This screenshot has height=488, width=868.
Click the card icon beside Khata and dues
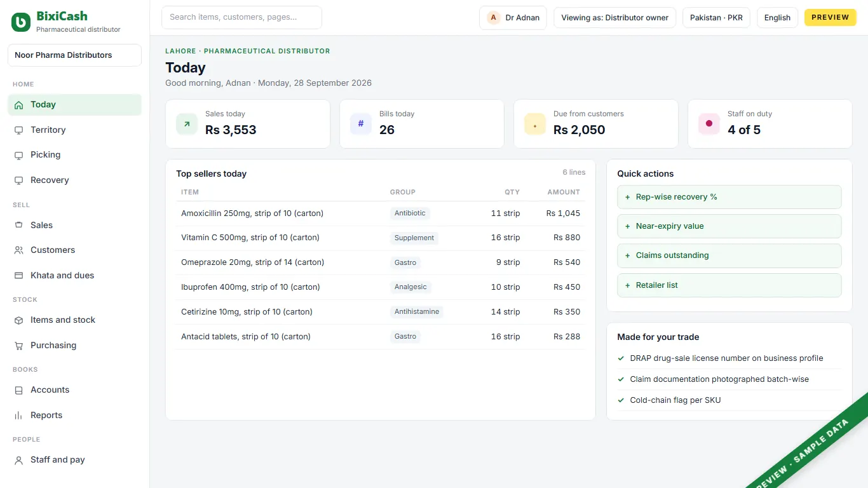click(18, 276)
